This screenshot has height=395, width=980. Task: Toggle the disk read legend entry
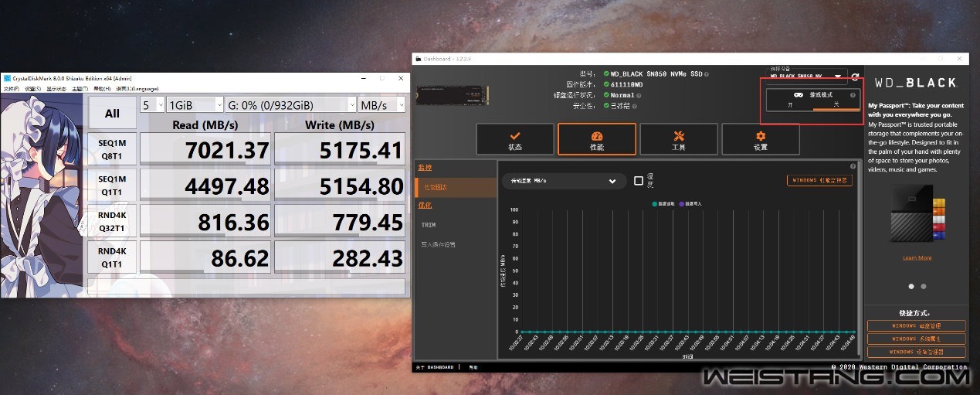coord(663,203)
